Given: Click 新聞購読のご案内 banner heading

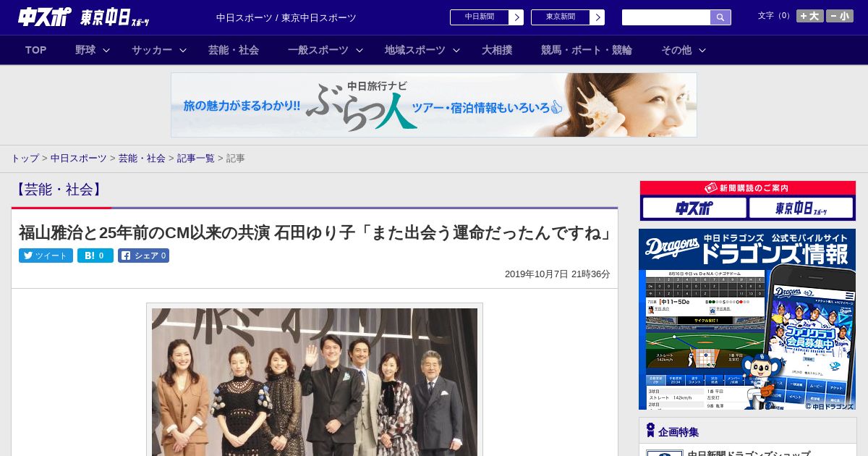Looking at the screenshot, I should 748,187.
